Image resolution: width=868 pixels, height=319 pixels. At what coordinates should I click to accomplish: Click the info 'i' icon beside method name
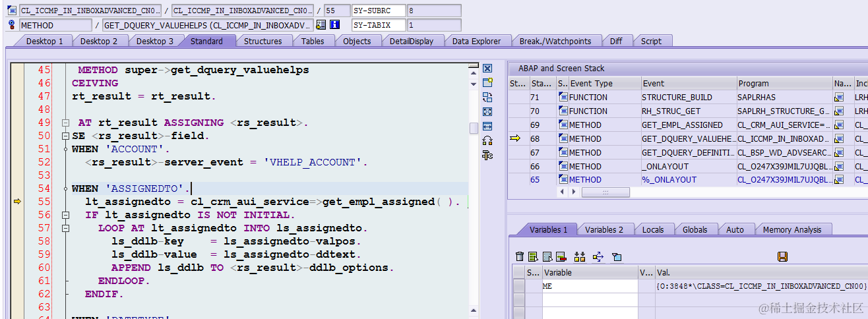tap(334, 25)
